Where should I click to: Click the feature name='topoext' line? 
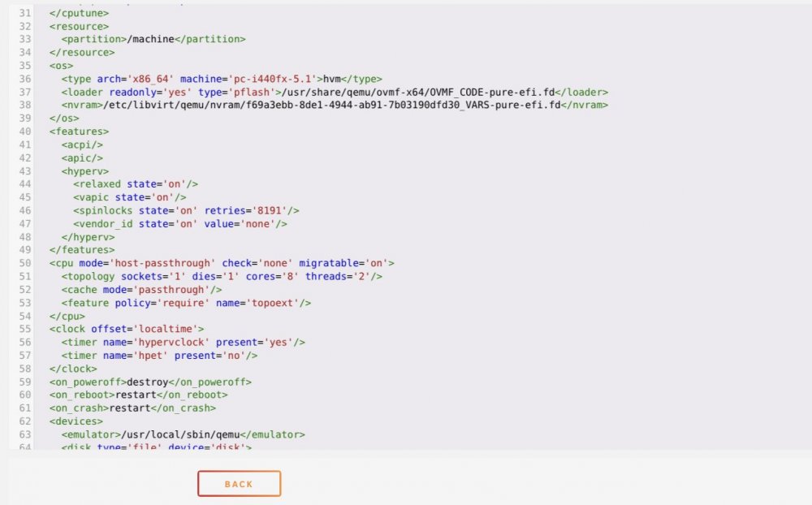186,303
